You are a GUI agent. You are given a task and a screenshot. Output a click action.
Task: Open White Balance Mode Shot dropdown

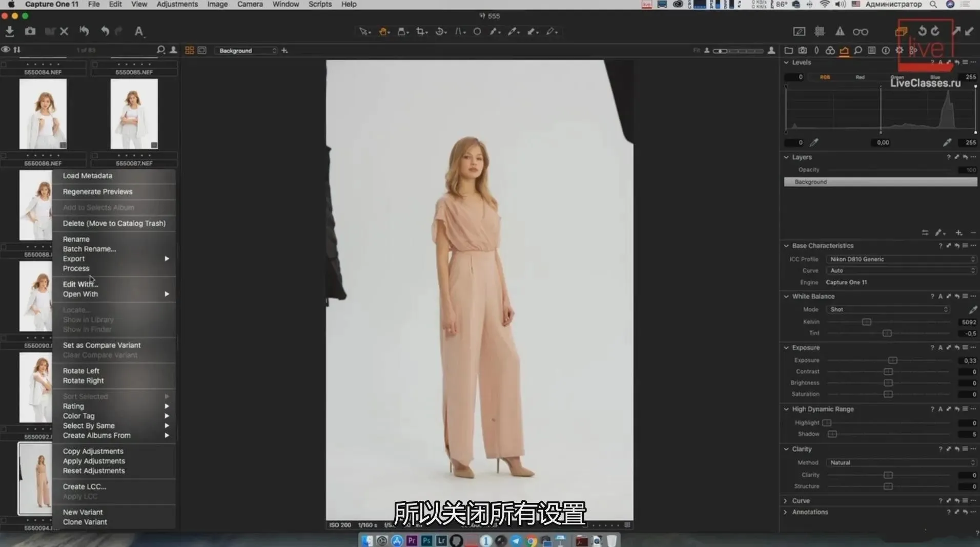pyautogui.click(x=888, y=309)
